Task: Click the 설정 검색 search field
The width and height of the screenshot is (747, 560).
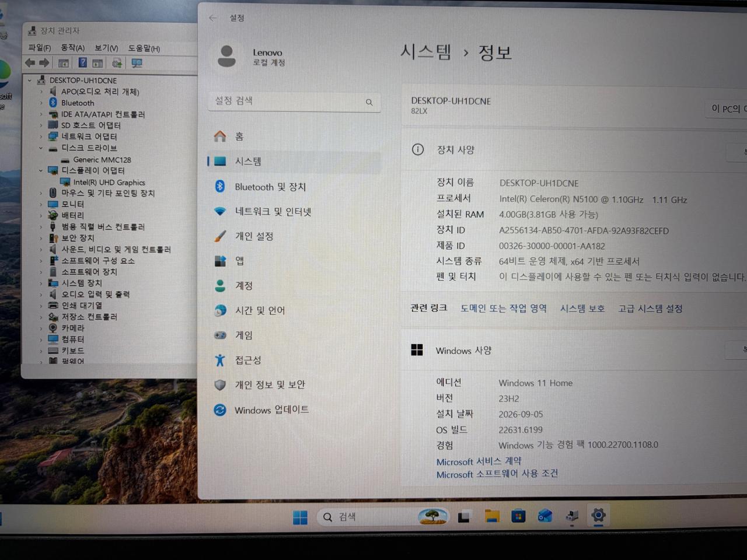Action: [x=294, y=101]
